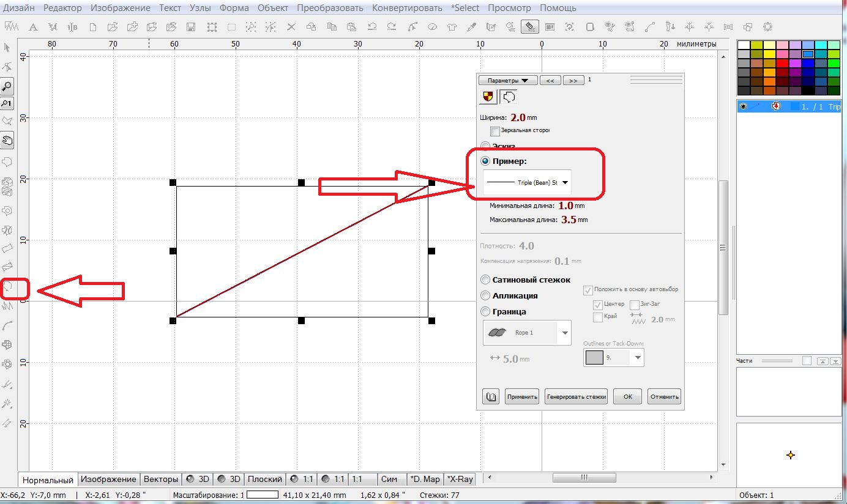Click the 'Ширина' 2.0 width value
This screenshot has height=504, width=847.
tap(518, 117)
